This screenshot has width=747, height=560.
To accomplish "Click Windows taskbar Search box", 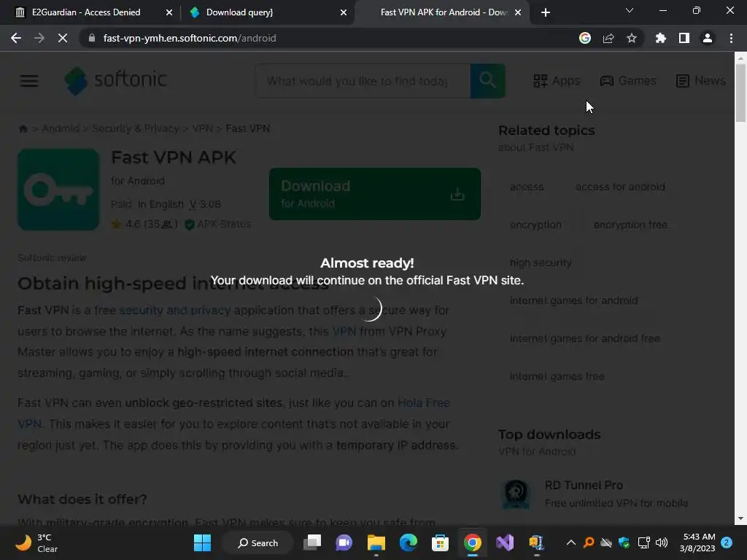I will point(258,542).
